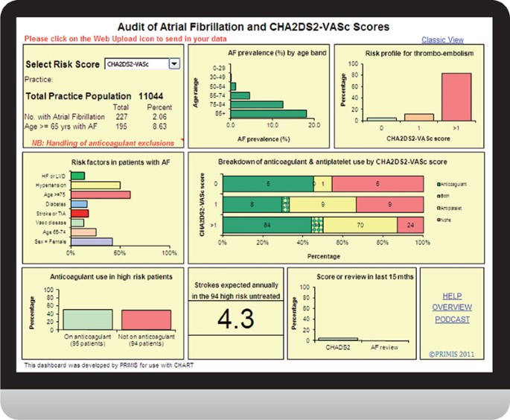Select the Hypertension risk factor bar
This screenshot has height=420, width=510.
pos(95,185)
